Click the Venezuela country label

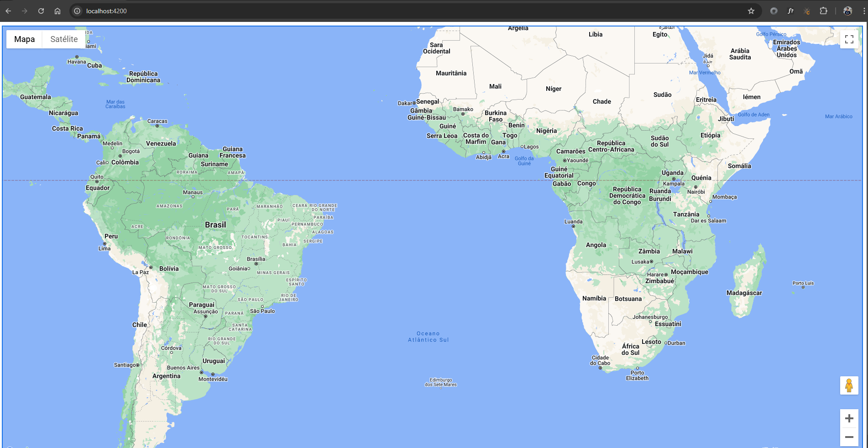[161, 143]
